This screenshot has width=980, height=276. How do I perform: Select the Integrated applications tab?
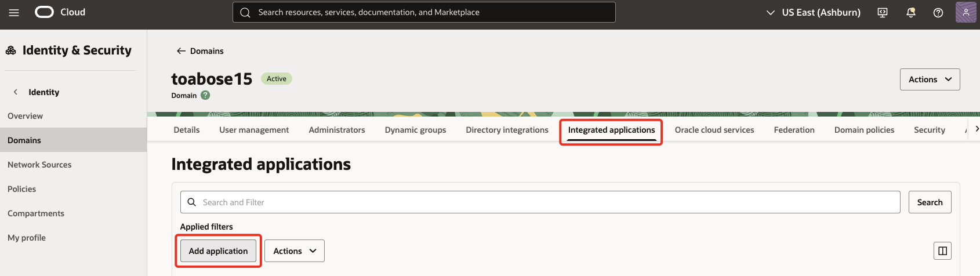tap(611, 130)
